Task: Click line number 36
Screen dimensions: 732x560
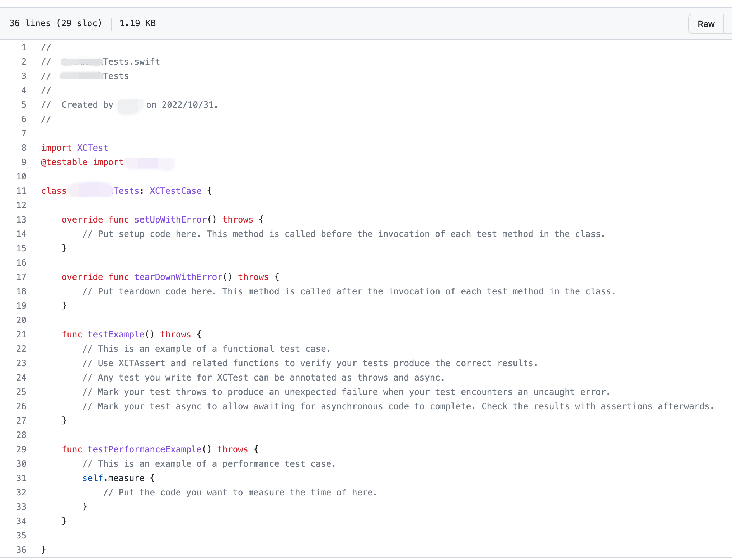Action: 22,550
